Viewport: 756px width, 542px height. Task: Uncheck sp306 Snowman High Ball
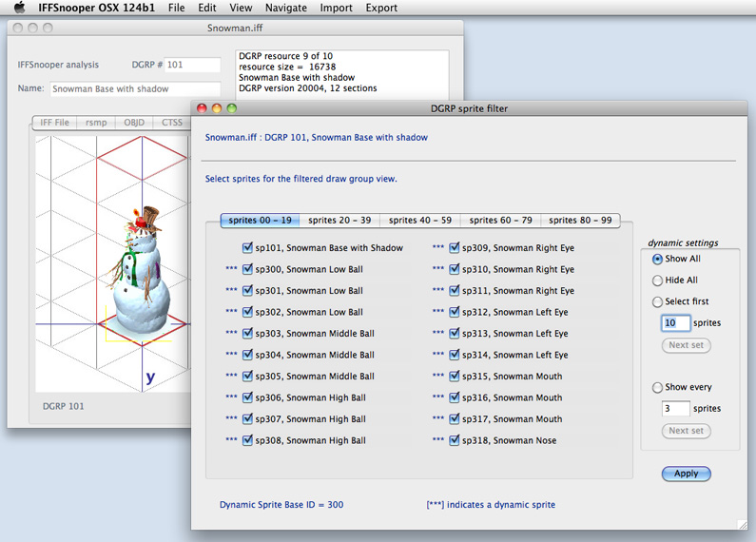click(x=247, y=397)
